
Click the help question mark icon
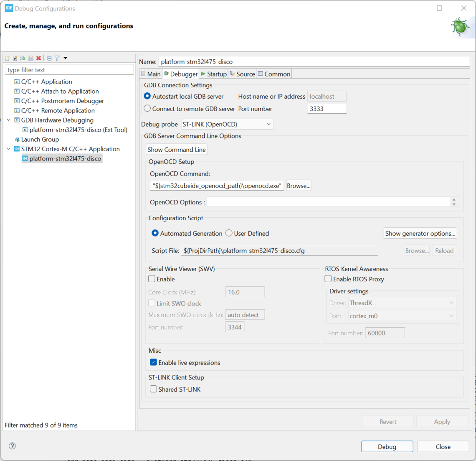(13, 446)
